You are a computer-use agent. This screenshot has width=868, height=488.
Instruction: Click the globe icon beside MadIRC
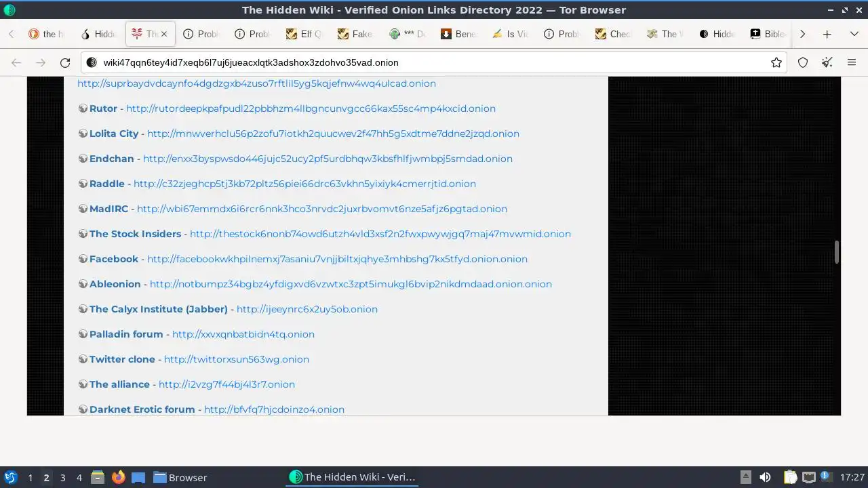click(83, 209)
